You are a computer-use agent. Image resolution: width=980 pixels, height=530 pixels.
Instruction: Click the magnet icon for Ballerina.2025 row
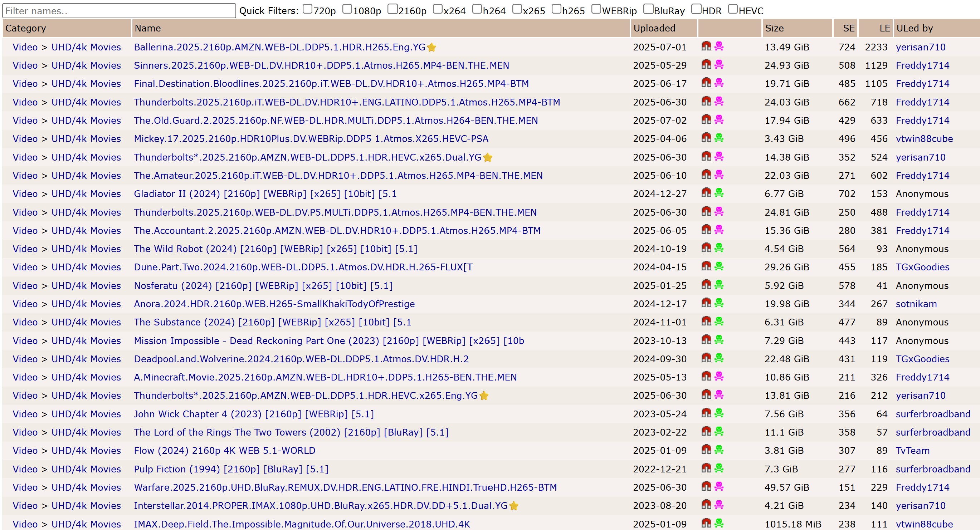click(706, 46)
